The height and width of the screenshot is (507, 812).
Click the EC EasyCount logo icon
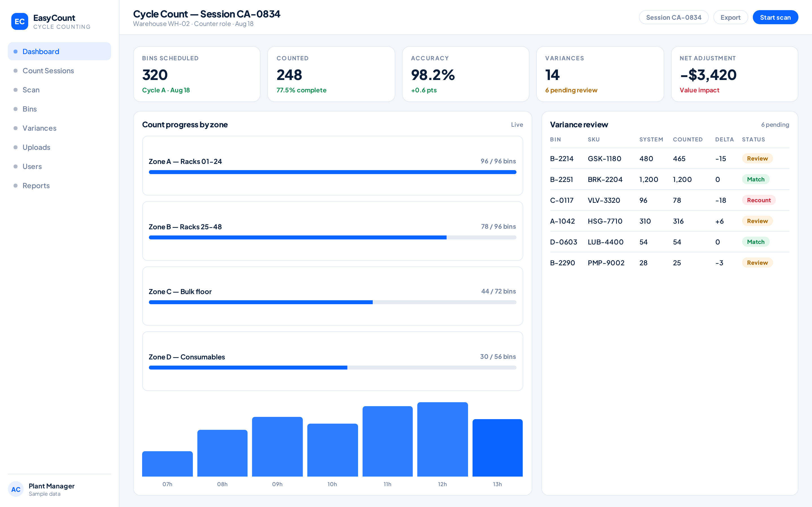[19, 21]
